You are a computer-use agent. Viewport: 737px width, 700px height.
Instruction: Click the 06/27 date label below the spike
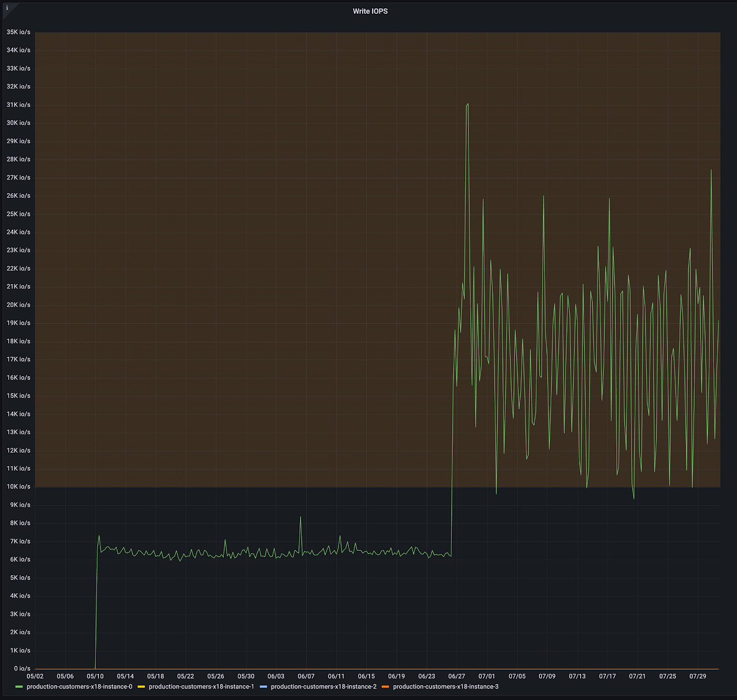click(457, 676)
